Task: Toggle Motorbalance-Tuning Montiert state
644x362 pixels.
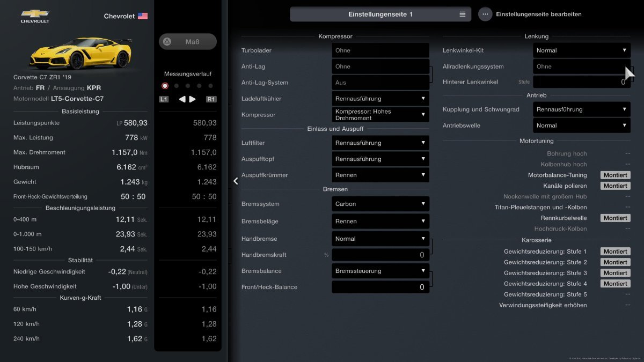Action: (615, 175)
